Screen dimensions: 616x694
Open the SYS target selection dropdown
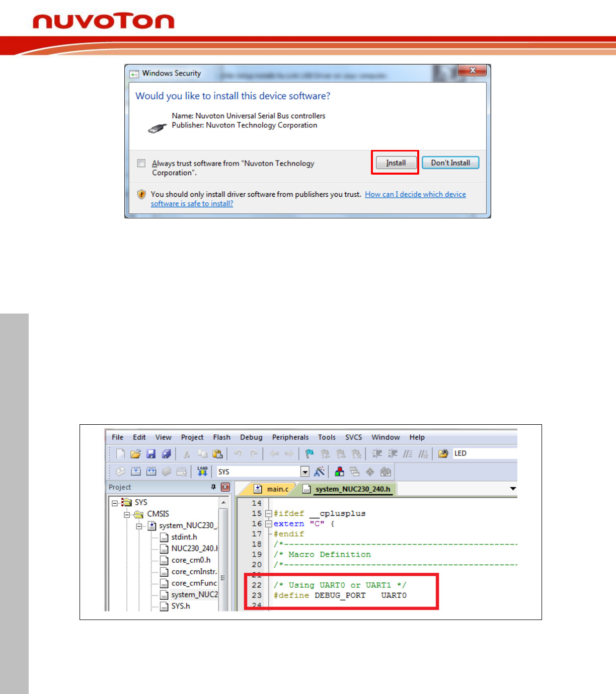point(305,472)
